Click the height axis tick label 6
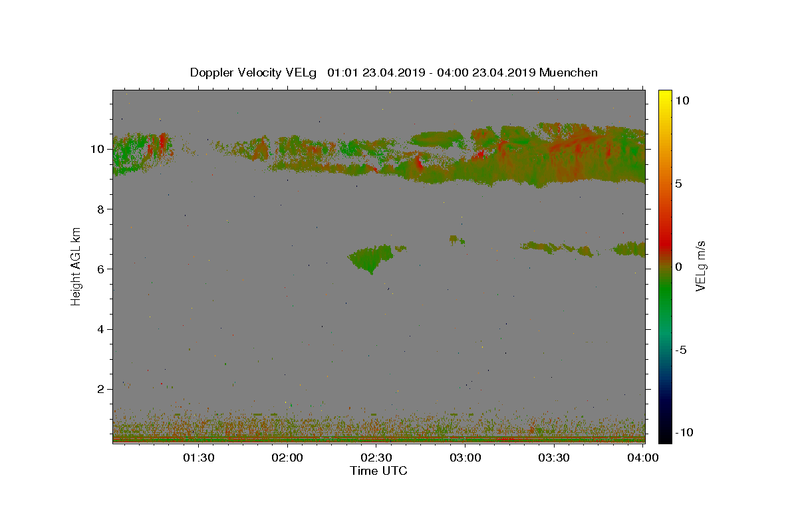 pos(101,269)
